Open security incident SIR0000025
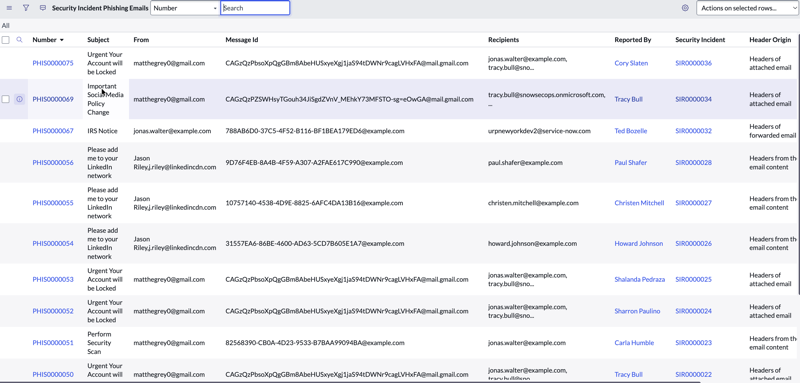This screenshot has height=383, width=800. point(693,279)
